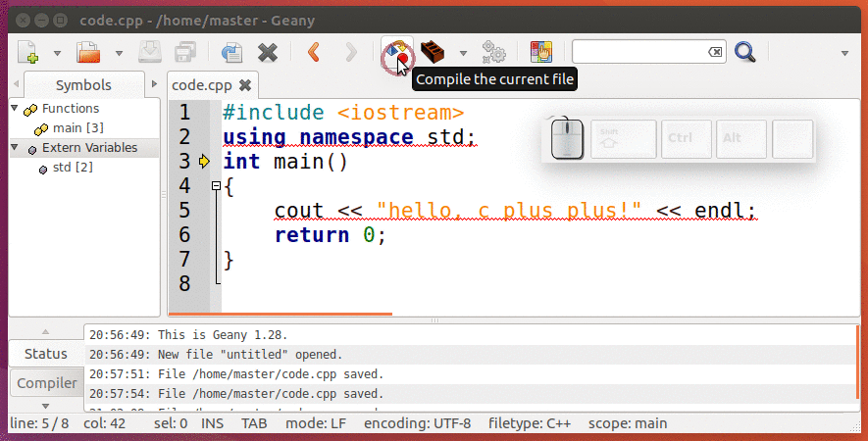Save the current file icon

pyautogui.click(x=149, y=52)
